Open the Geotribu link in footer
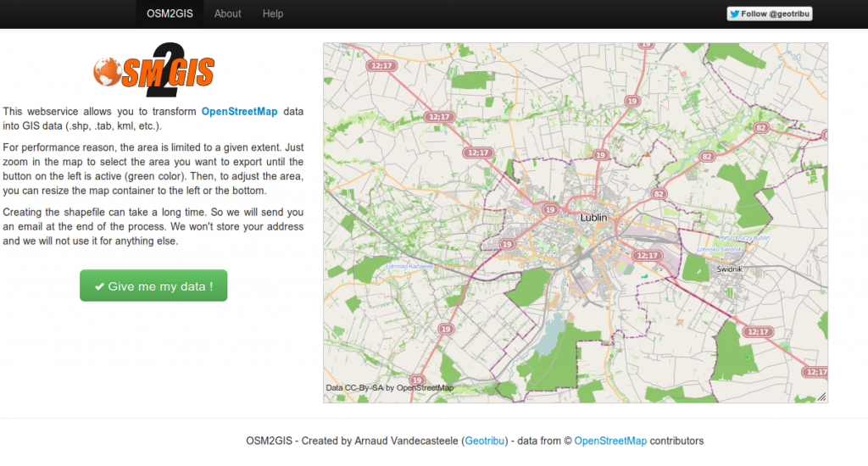 click(x=484, y=441)
